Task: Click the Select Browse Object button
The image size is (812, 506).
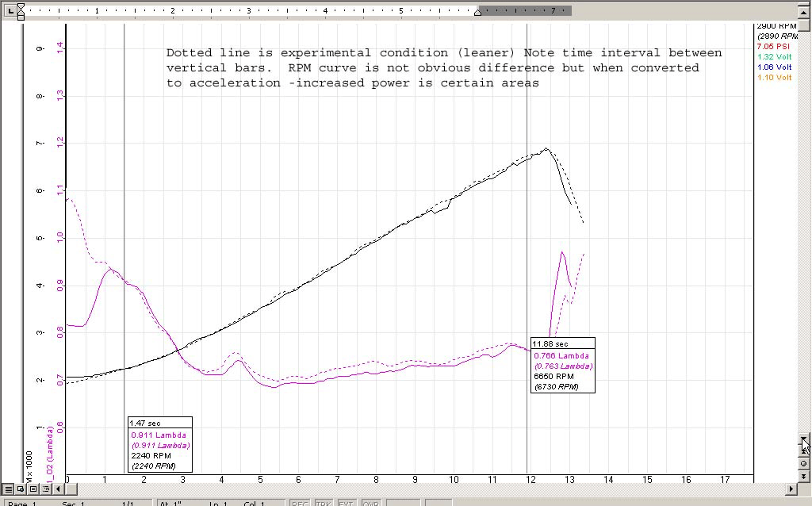Action: click(x=804, y=463)
